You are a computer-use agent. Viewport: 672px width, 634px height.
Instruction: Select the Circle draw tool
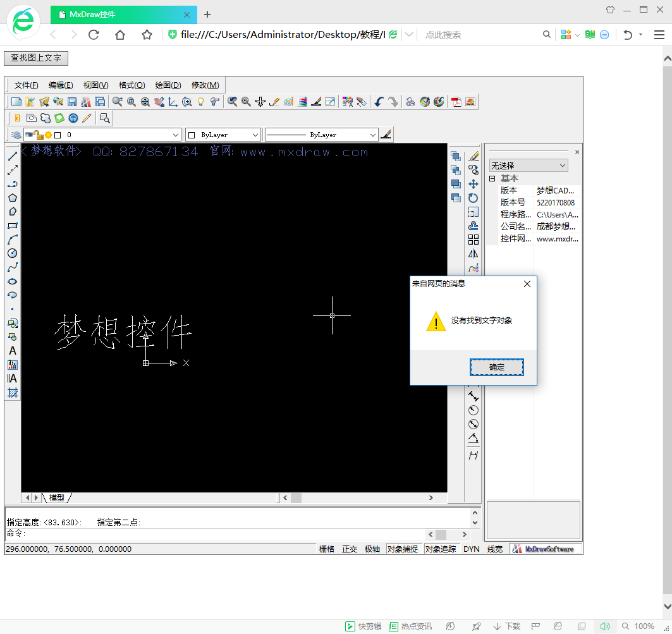(13, 253)
